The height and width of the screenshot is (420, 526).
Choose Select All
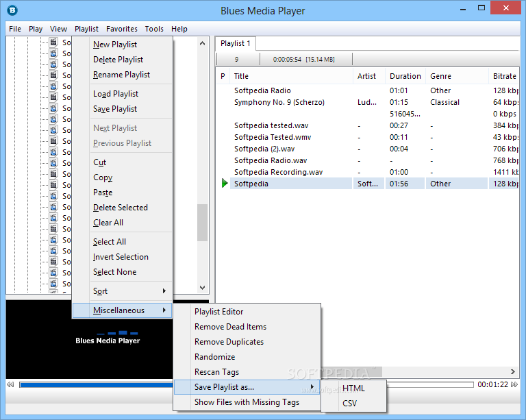123,242
